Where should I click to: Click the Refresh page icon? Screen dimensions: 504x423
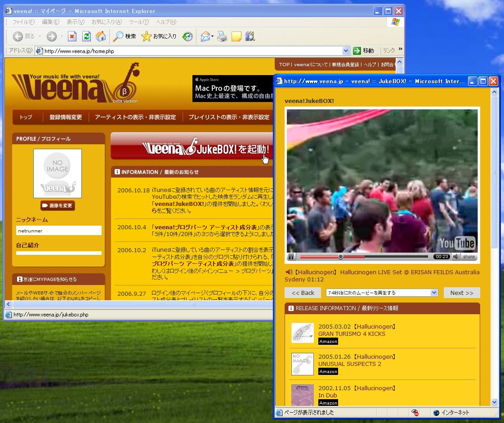tap(86, 36)
